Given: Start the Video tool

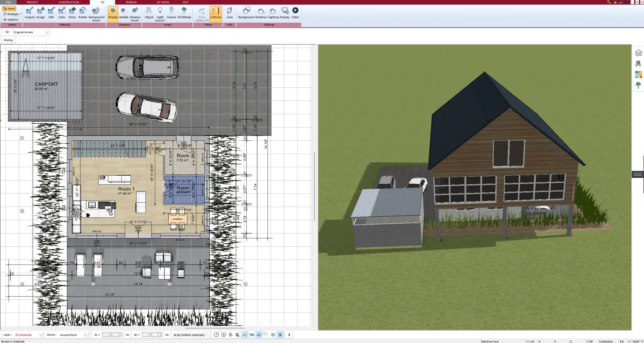Looking at the screenshot, I should 295,13.
